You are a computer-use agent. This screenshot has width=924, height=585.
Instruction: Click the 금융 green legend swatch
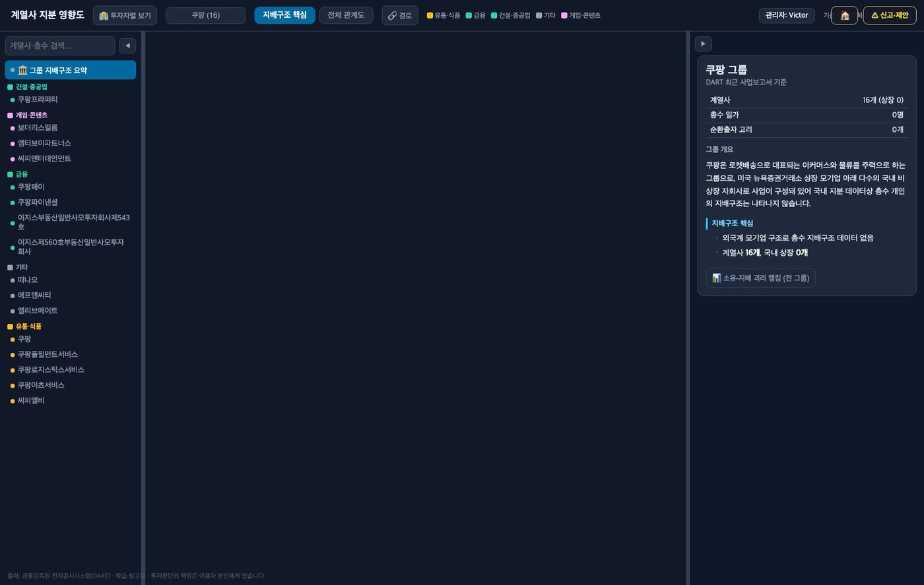[469, 15]
